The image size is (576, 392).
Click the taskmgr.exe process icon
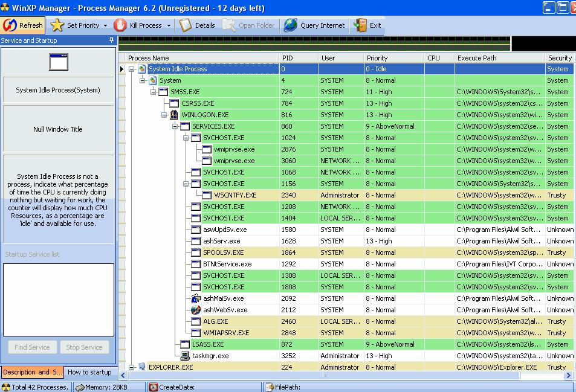pos(185,356)
